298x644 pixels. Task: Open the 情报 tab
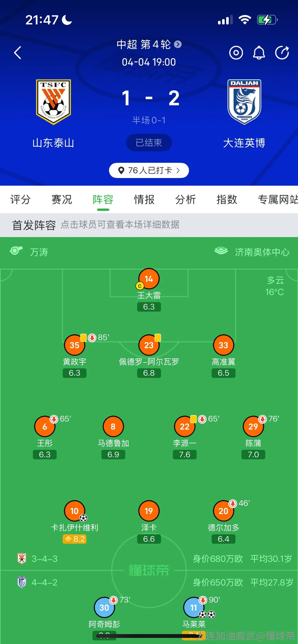144,199
